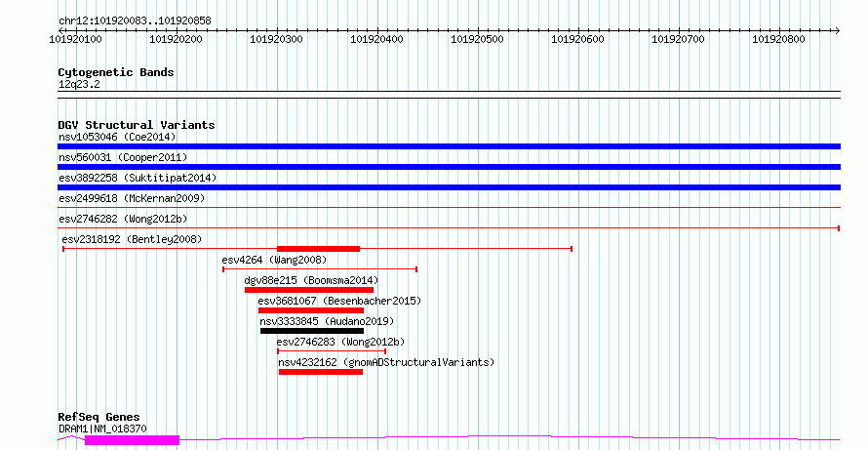This screenshot has width=868, height=450.
Task: Select the blue bar for nsv1053046
Action: (449, 146)
